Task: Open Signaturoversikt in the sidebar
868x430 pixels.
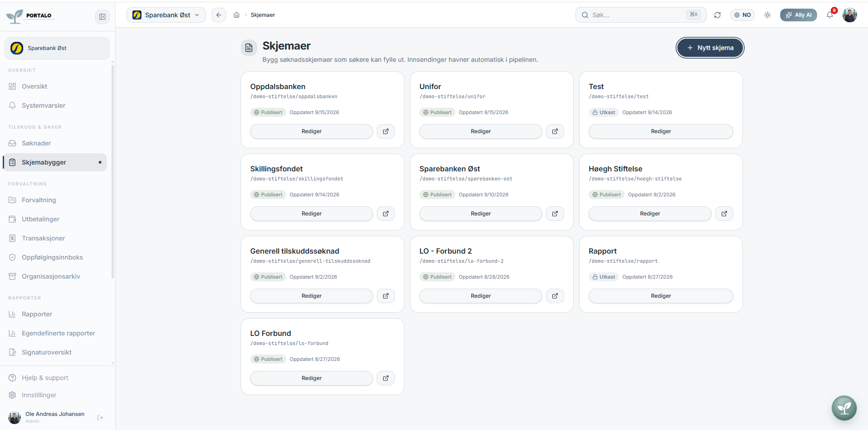Action: click(55, 352)
